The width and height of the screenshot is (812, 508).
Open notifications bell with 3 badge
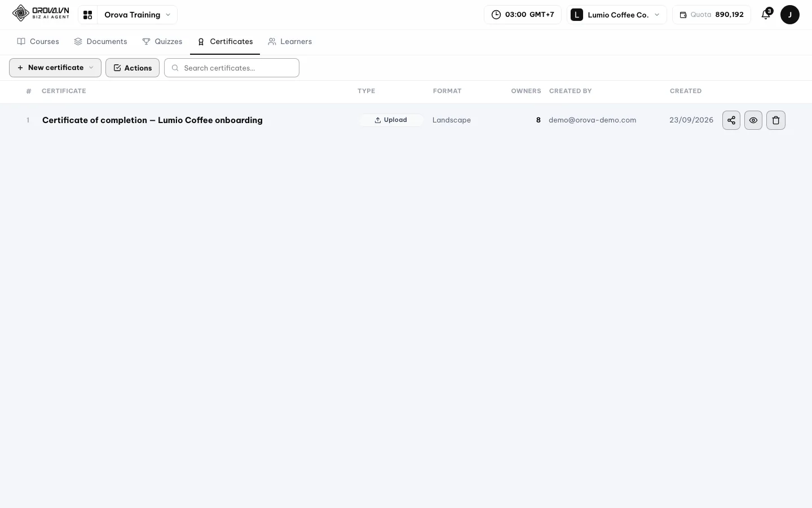point(766,15)
